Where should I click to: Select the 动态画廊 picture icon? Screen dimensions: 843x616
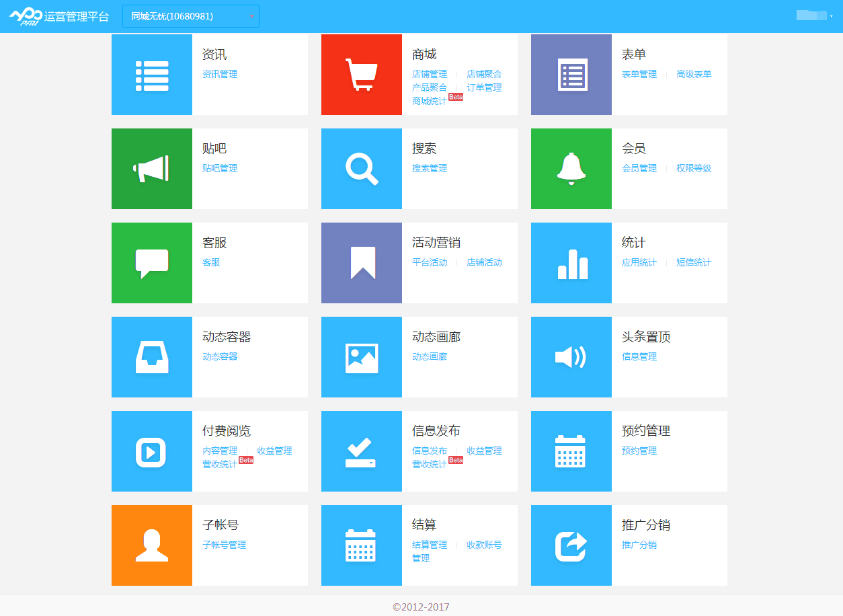(x=361, y=356)
